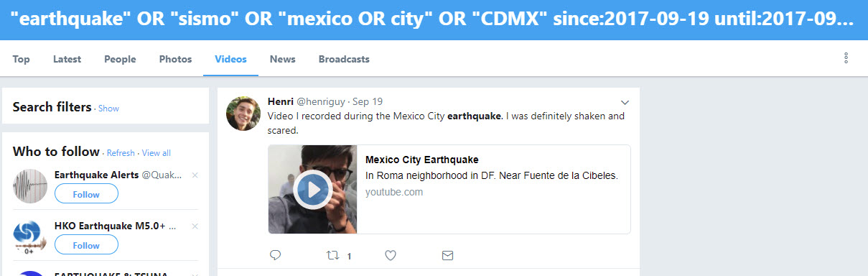The image size is (868, 276).
Task: Play the Mexico City Earthquake video
Action: pos(312,190)
